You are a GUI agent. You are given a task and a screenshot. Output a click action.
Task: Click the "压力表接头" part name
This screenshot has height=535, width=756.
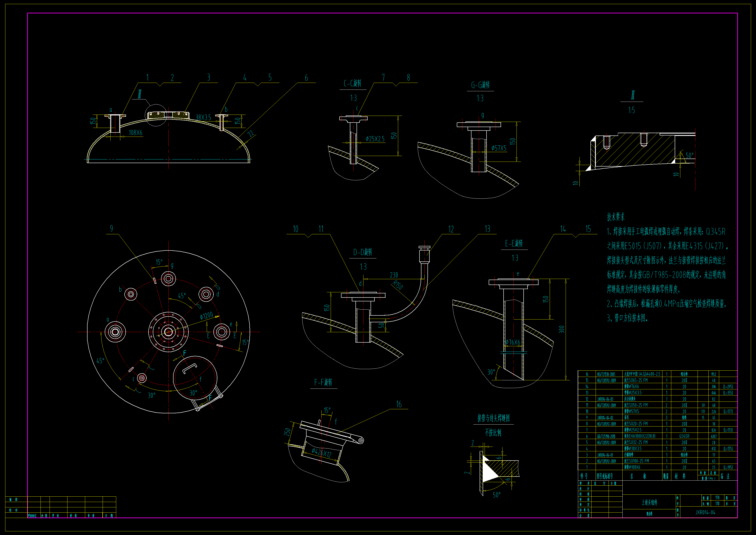(630, 399)
